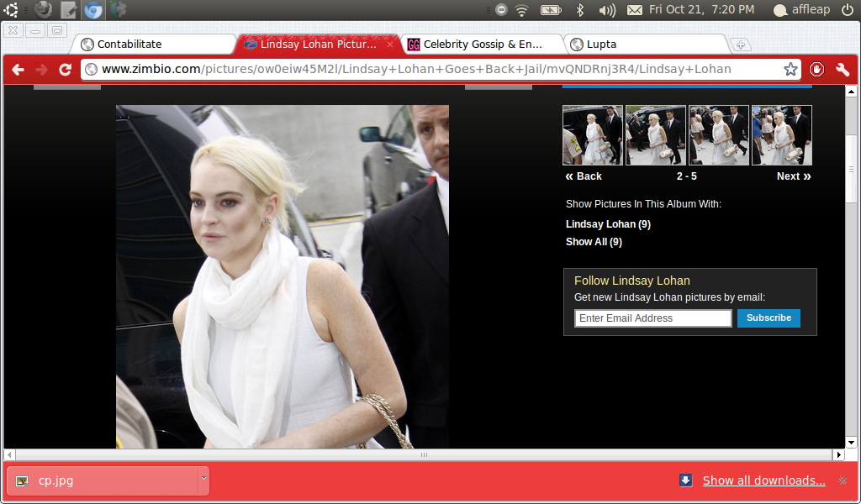Click the grey circular indicator next to Wi-Fi
This screenshot has height=504, width=861.
501,10
